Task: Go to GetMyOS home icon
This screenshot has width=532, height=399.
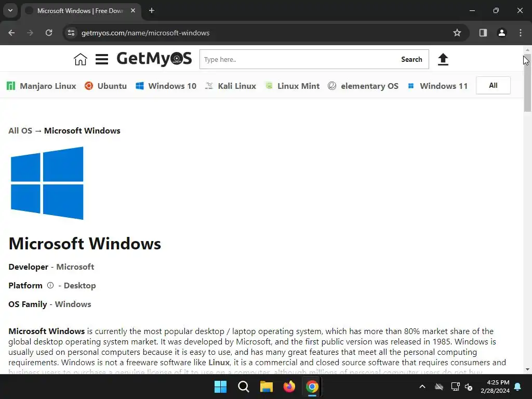Action: tap(81, 59)
